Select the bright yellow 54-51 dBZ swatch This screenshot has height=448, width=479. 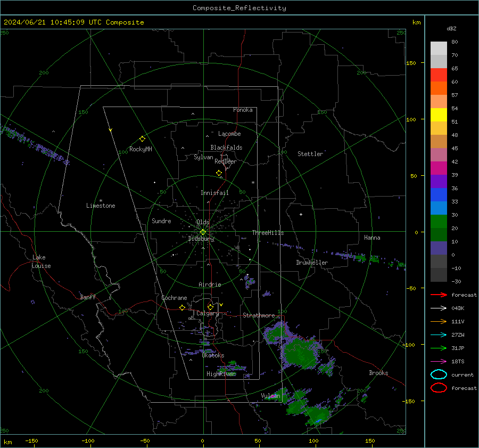click(x=439, y=115)
